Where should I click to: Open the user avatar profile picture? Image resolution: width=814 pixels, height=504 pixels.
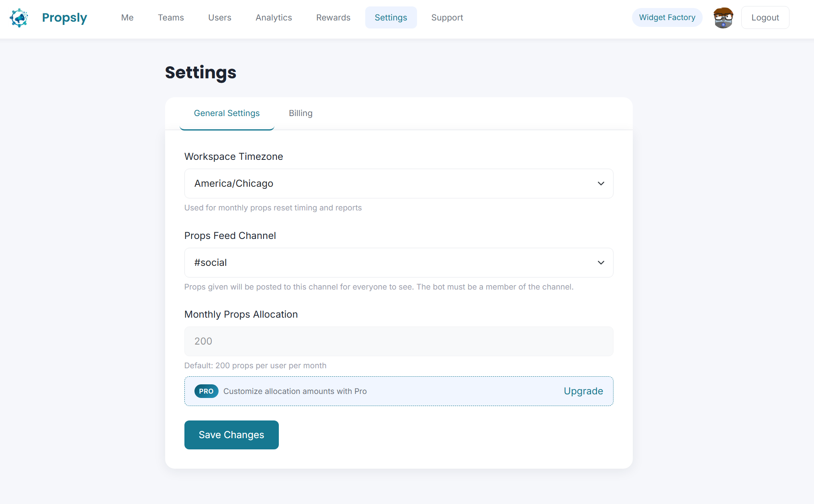(x=722, y=17)
